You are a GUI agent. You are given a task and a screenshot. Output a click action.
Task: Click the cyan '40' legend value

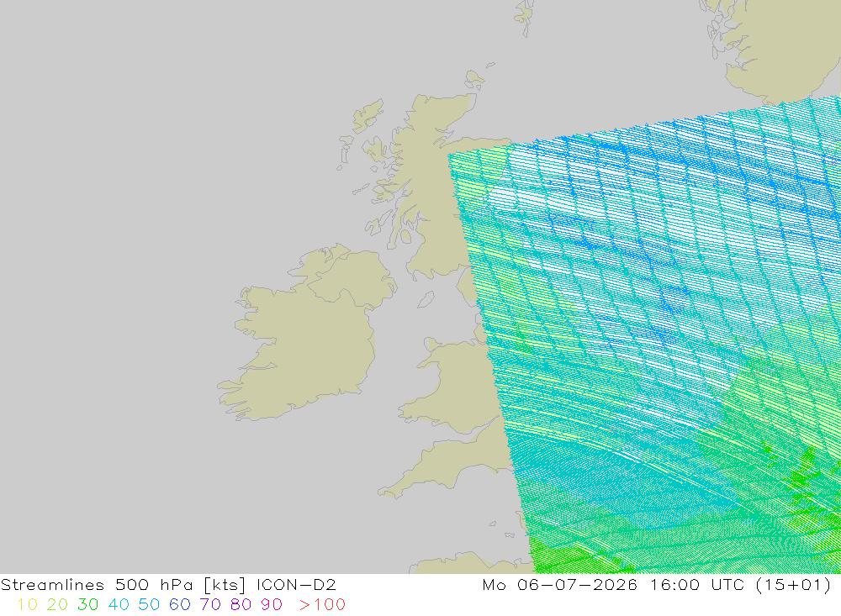[x=119, y=605]
